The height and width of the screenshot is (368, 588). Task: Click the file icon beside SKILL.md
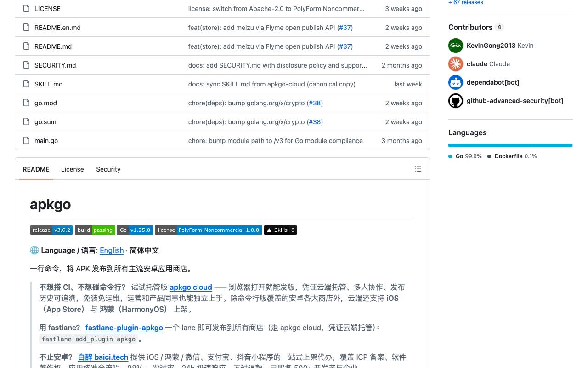(26, 84)
